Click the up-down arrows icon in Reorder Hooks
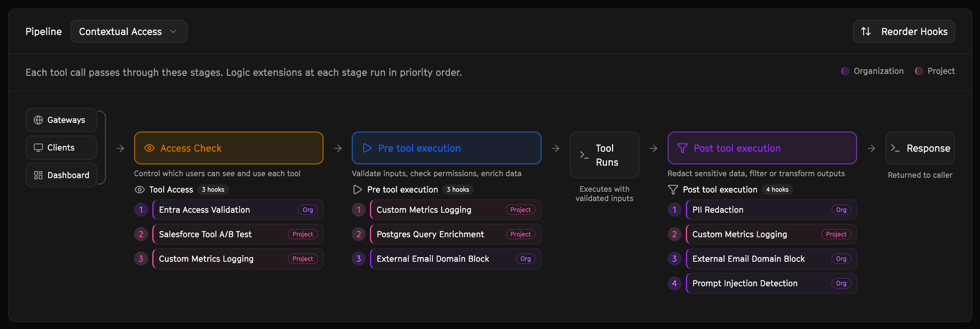The image size is (980, 329). click(866, 31)
